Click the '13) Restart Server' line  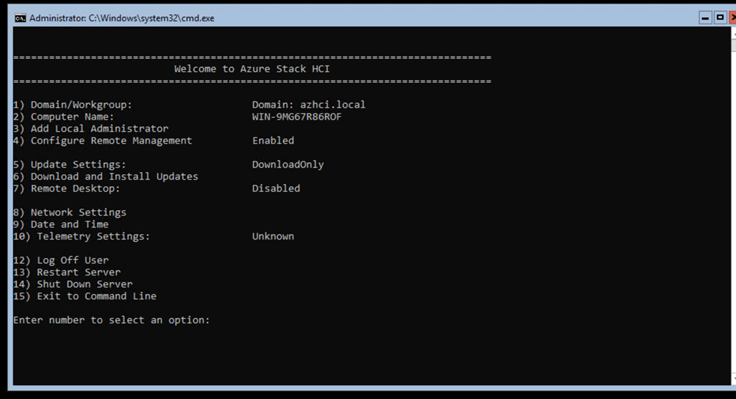pyautogui.click(x=67, y=272)
